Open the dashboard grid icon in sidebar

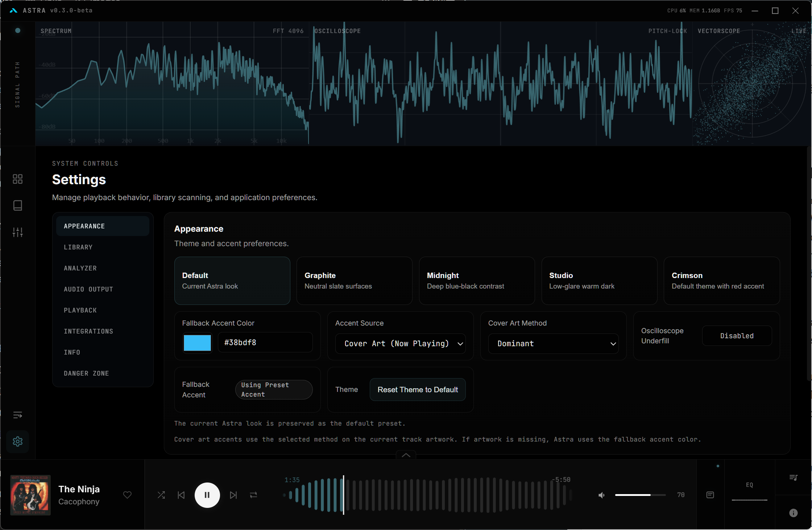point(17,179)
